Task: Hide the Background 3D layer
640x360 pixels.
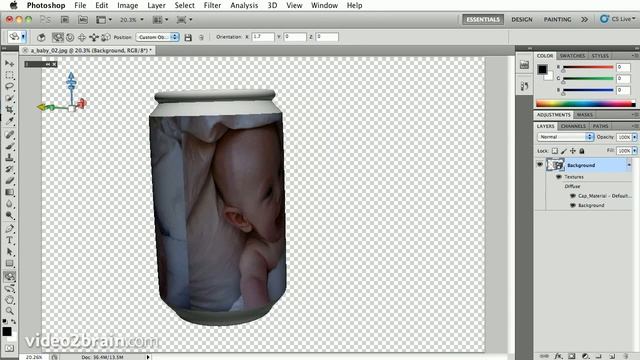Action: [x=540, y=164]
